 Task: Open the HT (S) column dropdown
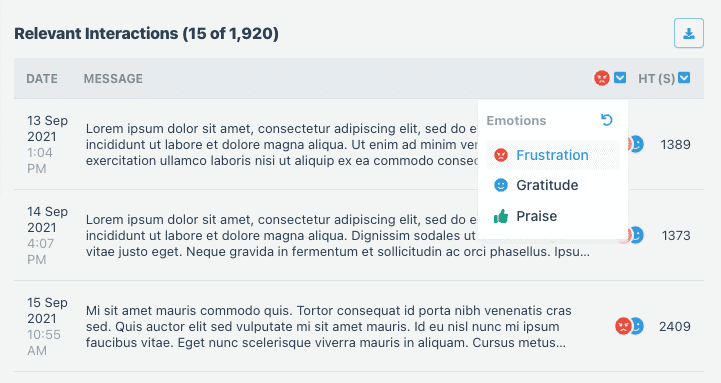(684, 78)
